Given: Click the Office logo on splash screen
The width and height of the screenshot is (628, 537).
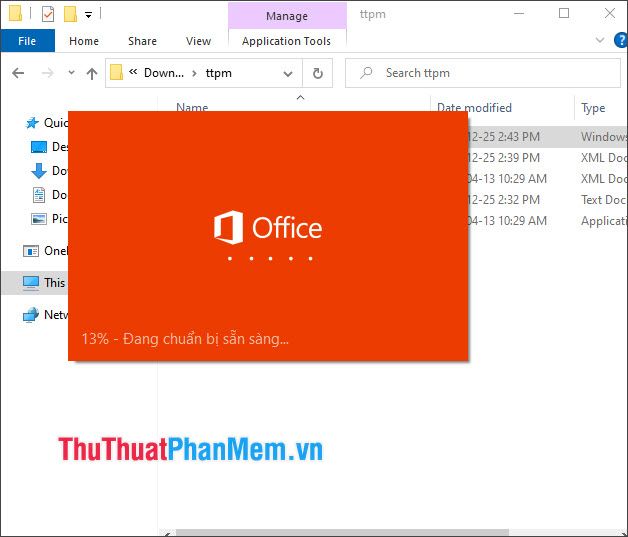Looking at the screenshot, I should point(268,227).
